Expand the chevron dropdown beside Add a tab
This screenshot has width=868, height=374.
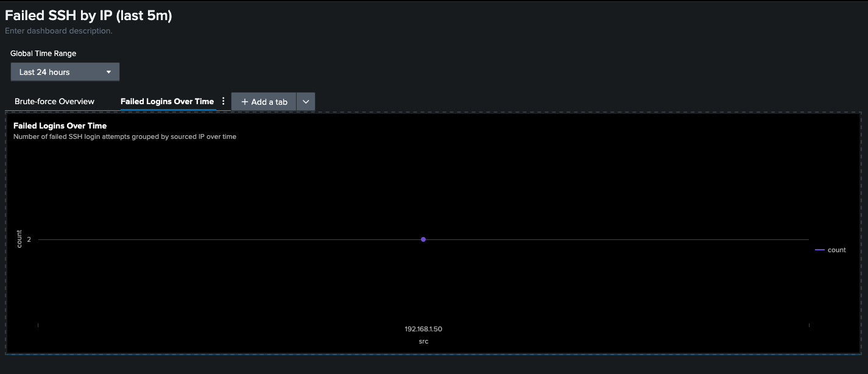pyautogui.click(x=306, y=102)
